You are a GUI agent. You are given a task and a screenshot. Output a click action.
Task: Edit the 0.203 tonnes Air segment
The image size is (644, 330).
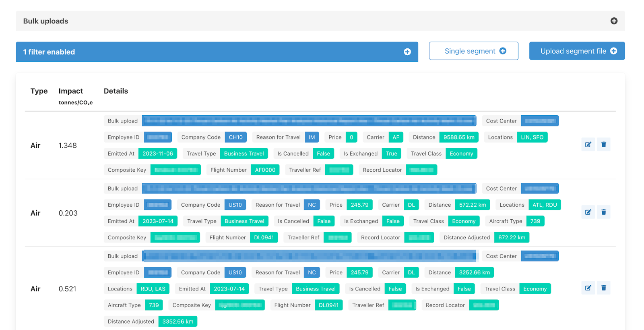point(588,212)
